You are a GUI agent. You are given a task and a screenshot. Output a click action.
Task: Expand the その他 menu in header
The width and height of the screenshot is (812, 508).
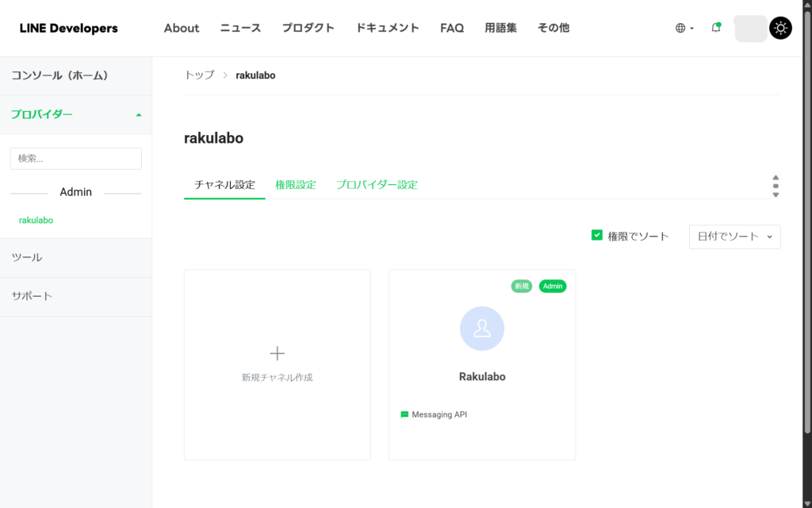pyautogui.click(x=553, y=28)
